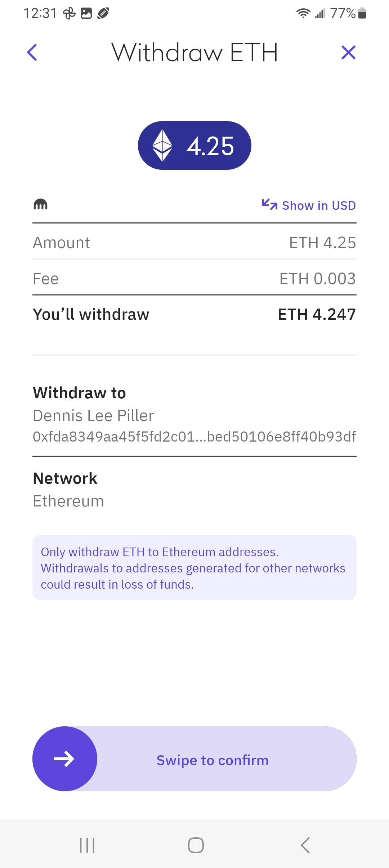Close the Withdraw ETH screen
389x868 pixels.
click(x=348, y=53)
